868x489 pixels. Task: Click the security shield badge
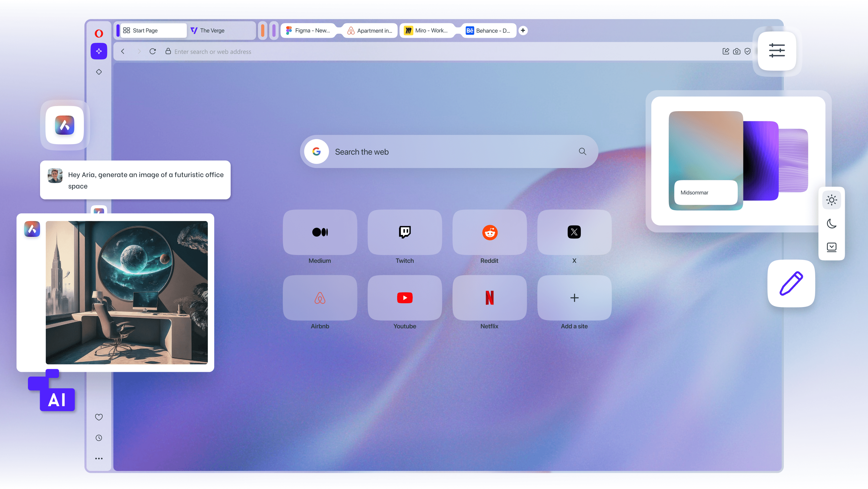click(x=748, y=51)
